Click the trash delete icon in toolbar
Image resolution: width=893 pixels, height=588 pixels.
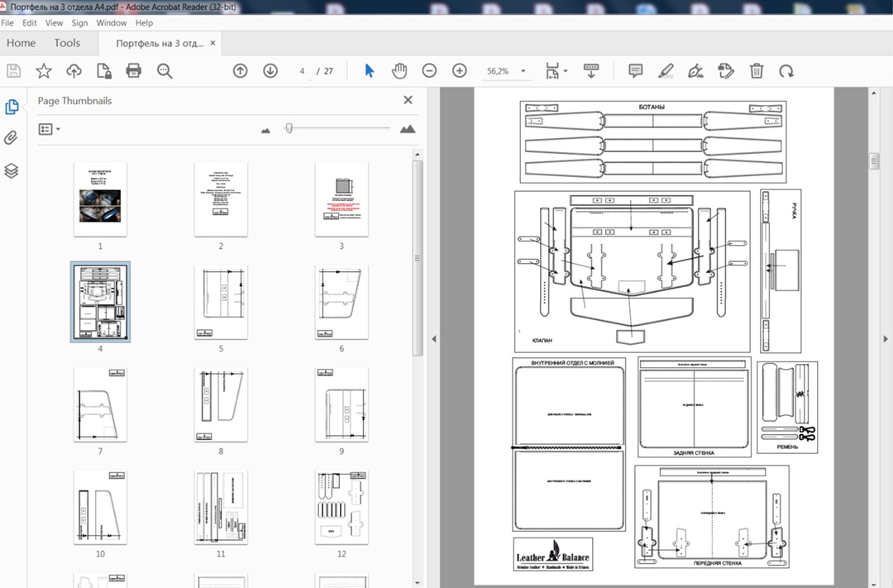tap(756, 71)
